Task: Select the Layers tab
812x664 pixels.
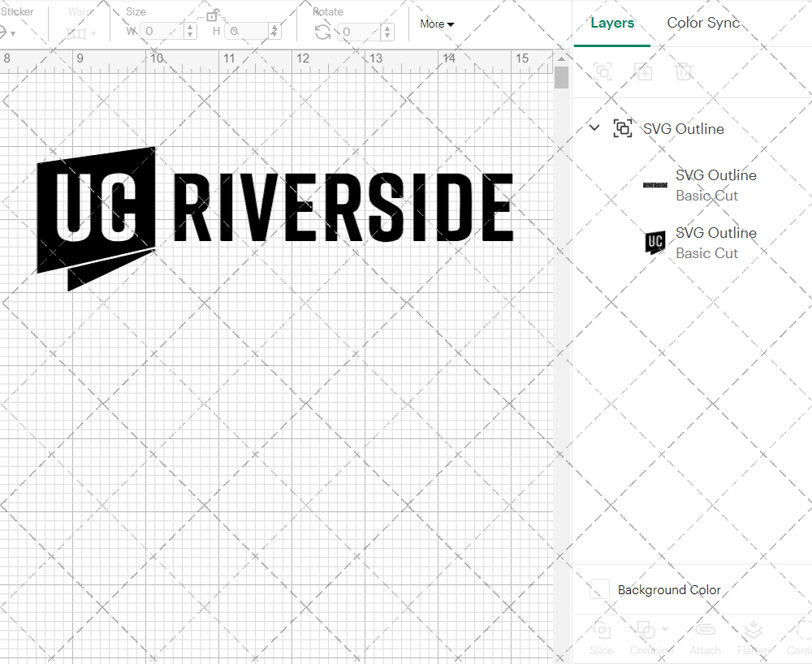Action: point(612,23)
